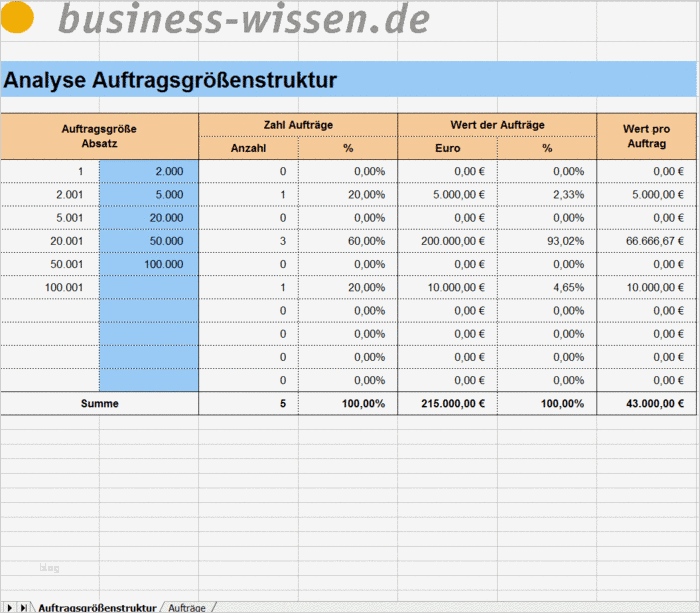Select the Zahl Aufträge header cell
The width and height of the screenshot is (700, 613).
click(x=298, y=125)
